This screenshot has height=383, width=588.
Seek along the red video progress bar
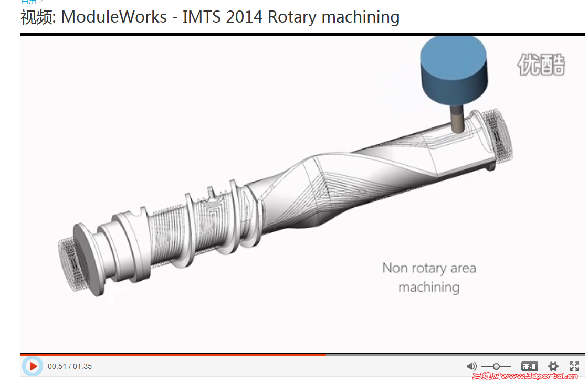click(302, 354)
